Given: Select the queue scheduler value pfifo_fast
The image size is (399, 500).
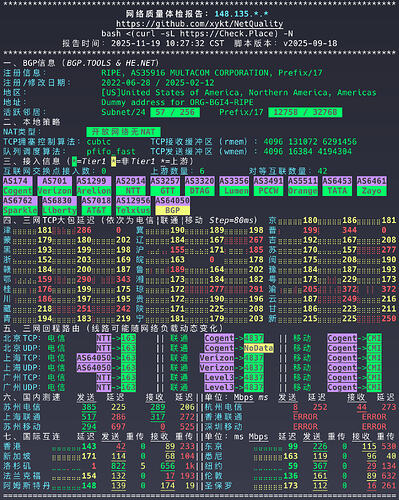Looking at the screenshot, I should point(111,152).
